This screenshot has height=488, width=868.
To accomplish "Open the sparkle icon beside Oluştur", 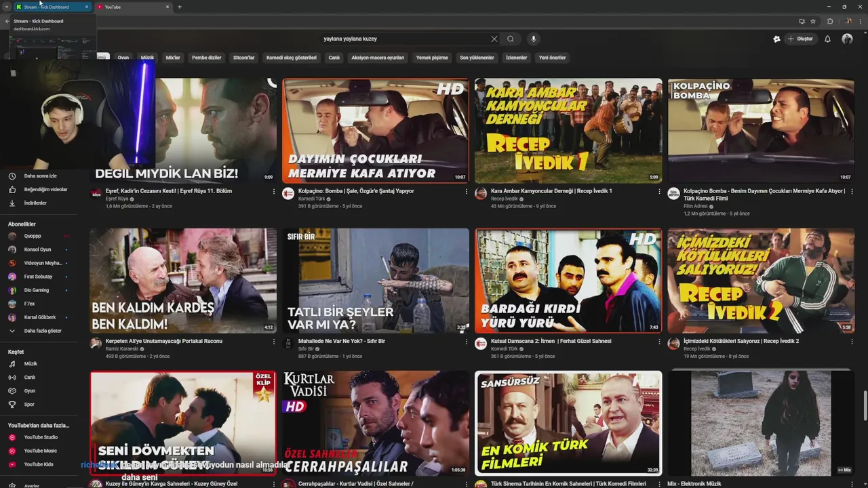I will pyautogui.click(x=776, y=39).
